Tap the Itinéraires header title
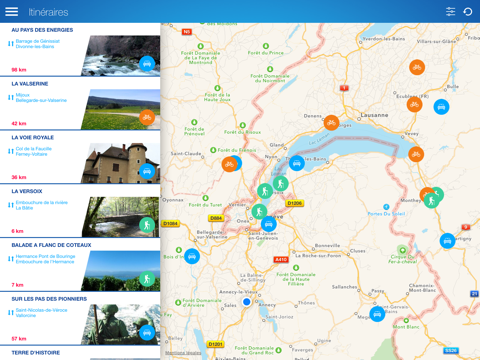This screenshot has width=480, height=360. [48, 12]
